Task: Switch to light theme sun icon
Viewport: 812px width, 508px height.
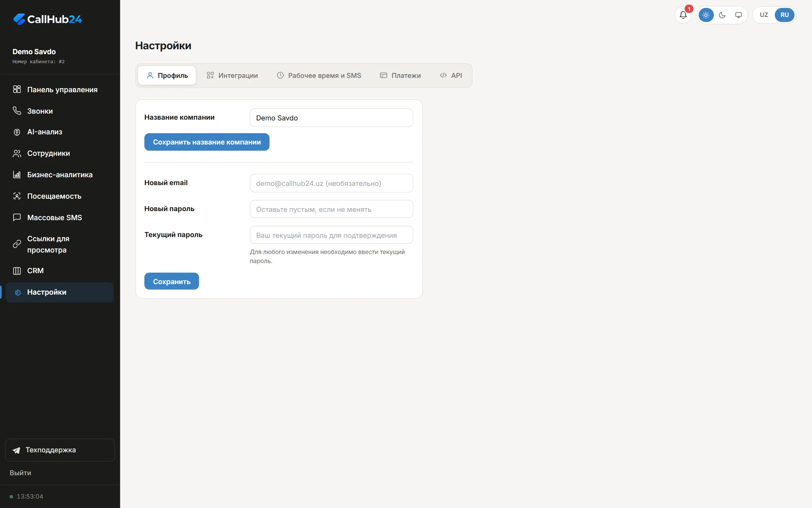Action: point(706,15)
